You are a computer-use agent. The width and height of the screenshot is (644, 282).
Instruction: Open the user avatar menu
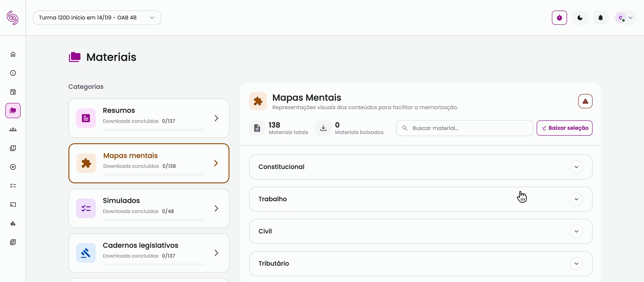click(x=625, y=18)
